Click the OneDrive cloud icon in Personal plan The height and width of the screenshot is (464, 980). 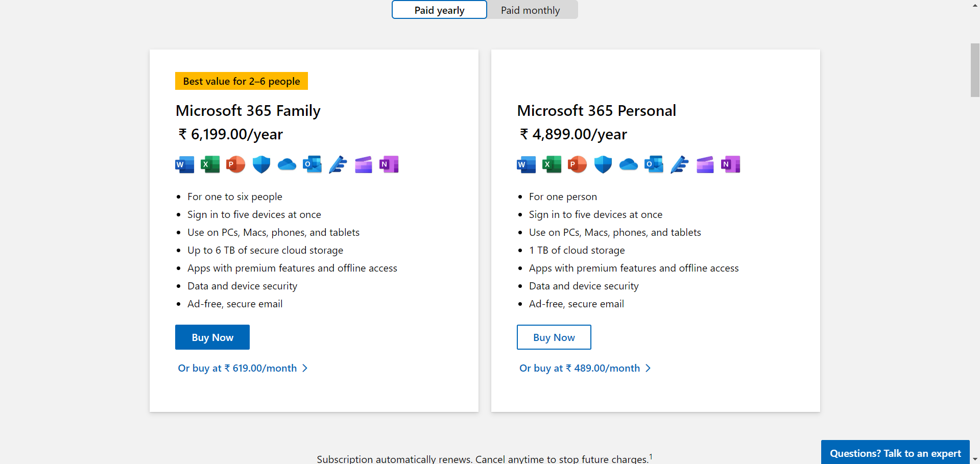(x=628, y=164)
